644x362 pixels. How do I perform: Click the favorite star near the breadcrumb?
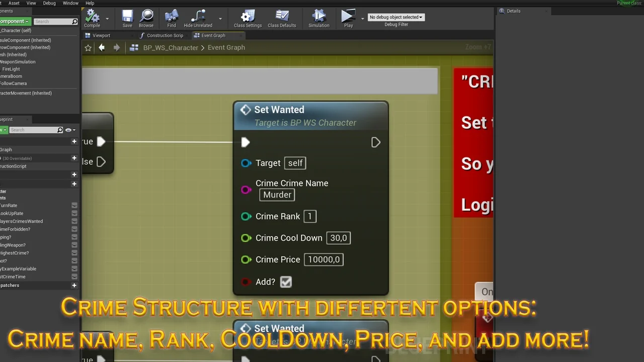(x=88, y=47)
